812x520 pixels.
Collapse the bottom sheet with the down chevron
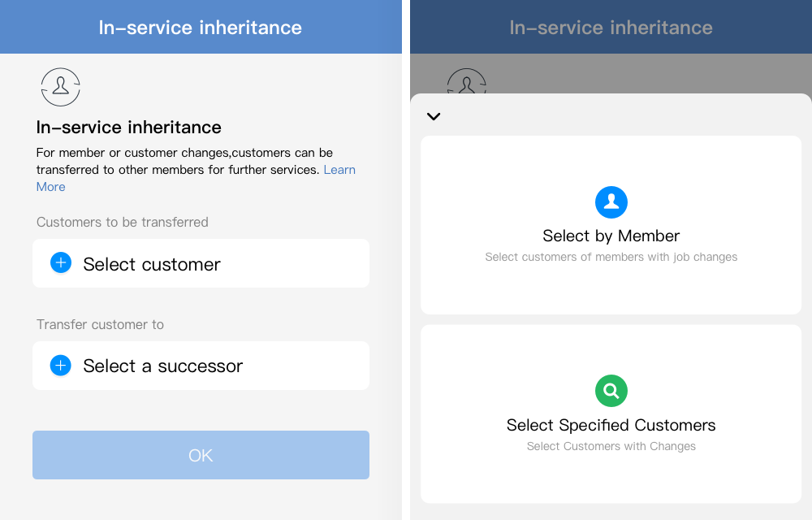click(434, 116)
